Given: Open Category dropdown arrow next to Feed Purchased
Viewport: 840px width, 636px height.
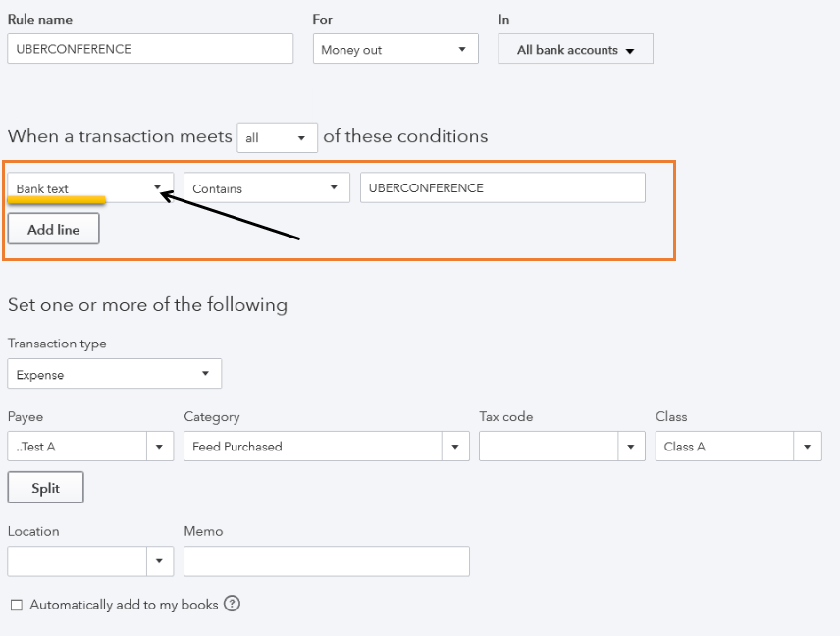Looking at the screenshot, I should click(454, 447).
